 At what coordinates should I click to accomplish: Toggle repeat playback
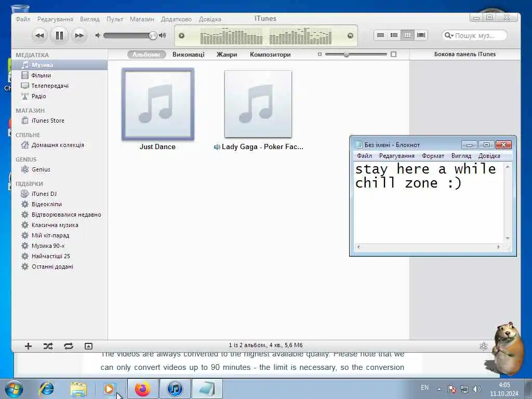(x=68, y=346)
